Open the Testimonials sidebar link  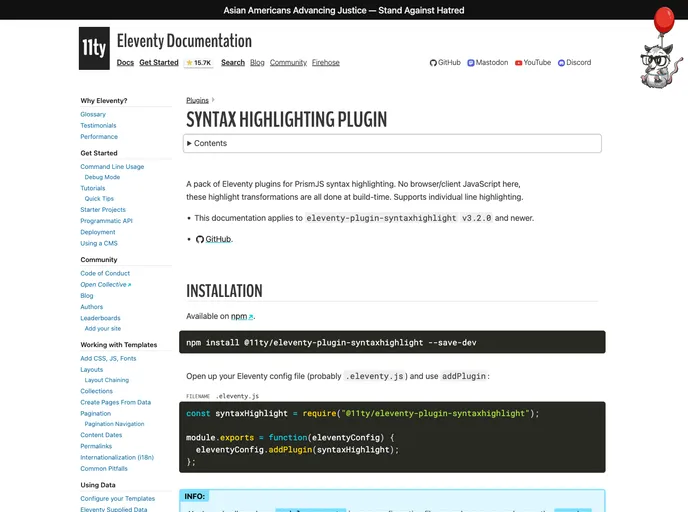point(98,125)
